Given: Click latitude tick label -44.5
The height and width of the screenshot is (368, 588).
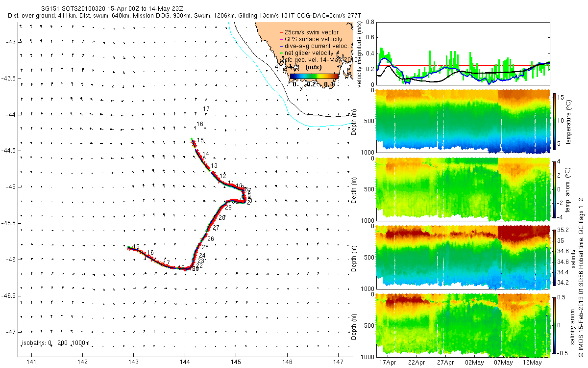Looking at the screenshot, I should tap(9, 151).
